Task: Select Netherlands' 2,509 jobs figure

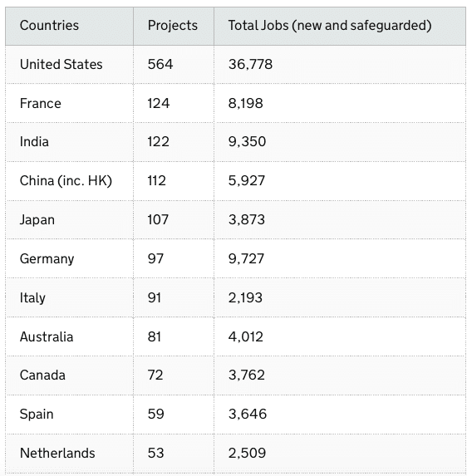Action: point(247,454)
